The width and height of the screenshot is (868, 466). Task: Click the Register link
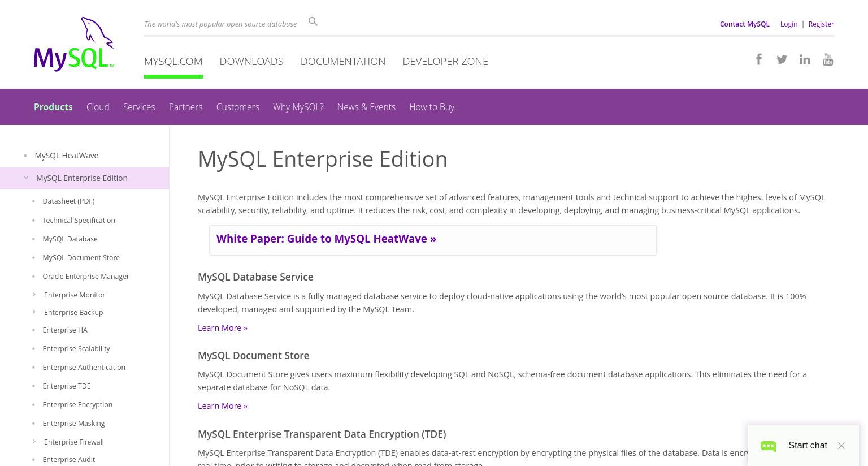[x=821, y=24]
